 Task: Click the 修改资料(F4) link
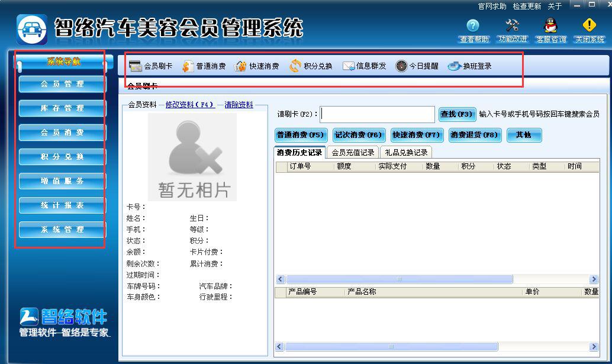coord(190,105)
